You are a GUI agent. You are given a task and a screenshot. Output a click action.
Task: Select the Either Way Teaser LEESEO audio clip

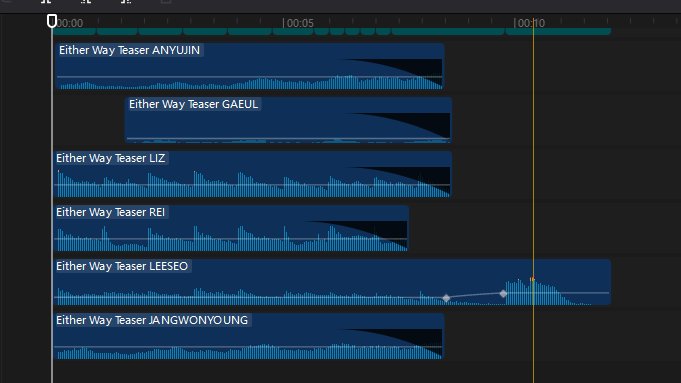tap(332, 282)
